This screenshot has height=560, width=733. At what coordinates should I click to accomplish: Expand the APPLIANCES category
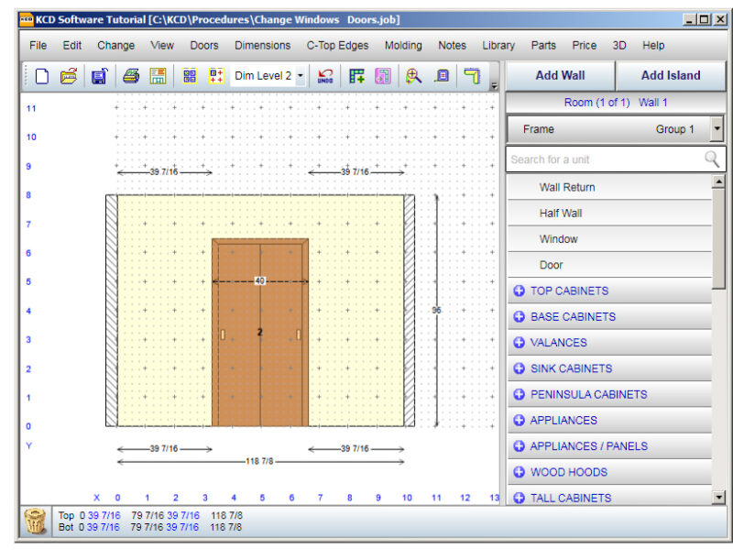pyautogui.click(x=519, y=420)
